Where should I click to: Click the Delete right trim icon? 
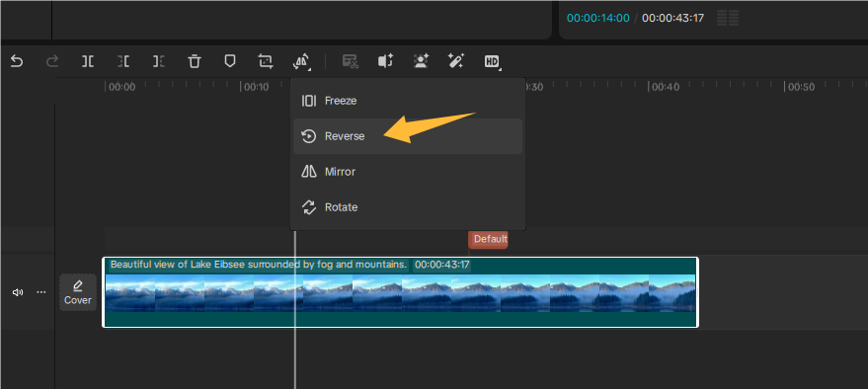[159, 61]
